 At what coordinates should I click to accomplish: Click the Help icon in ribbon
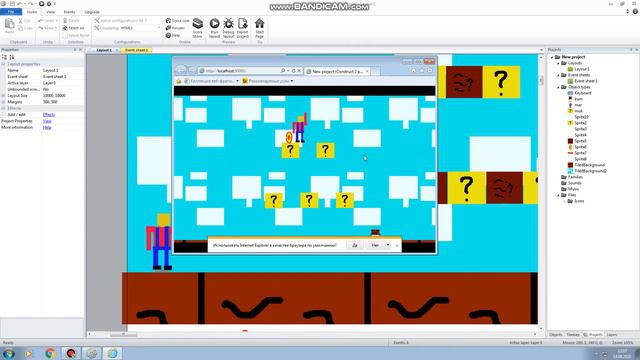pyautogui.click(x=168, y=36)
